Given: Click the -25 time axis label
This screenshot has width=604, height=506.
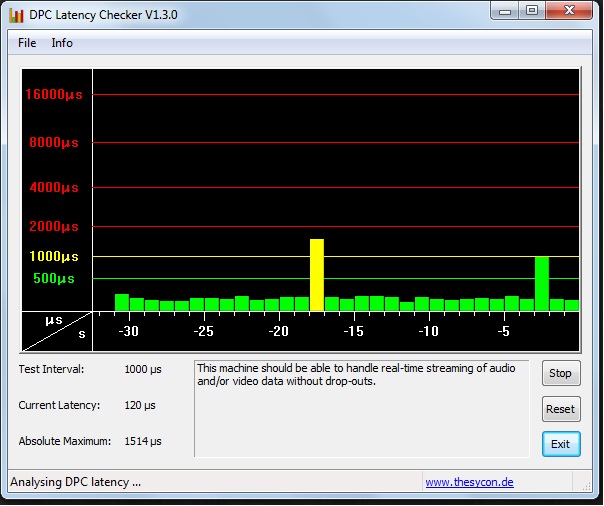Looking at the screenshot, I should (x=203, y=331).
